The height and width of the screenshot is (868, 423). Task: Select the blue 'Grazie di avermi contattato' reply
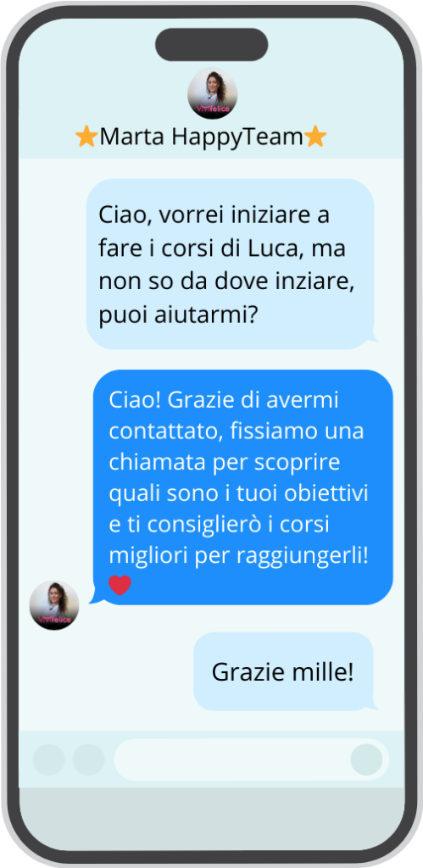click(x=241, y=487)
